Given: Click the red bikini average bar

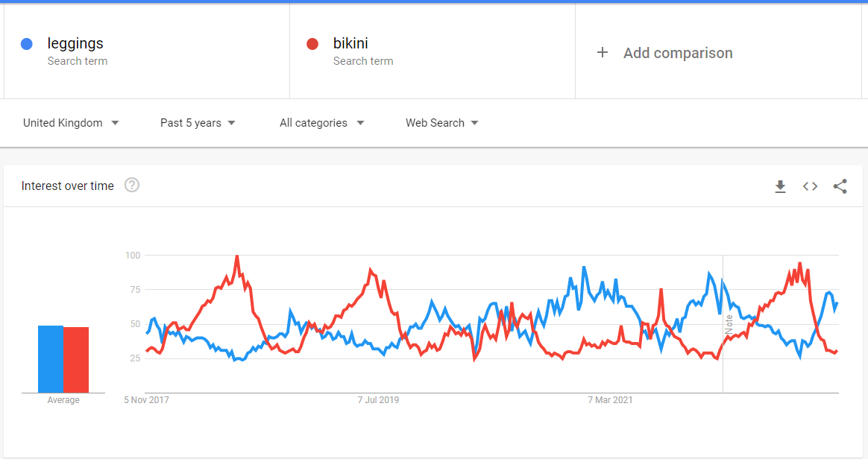Looking at the screenshot, I should pos(76,360).
